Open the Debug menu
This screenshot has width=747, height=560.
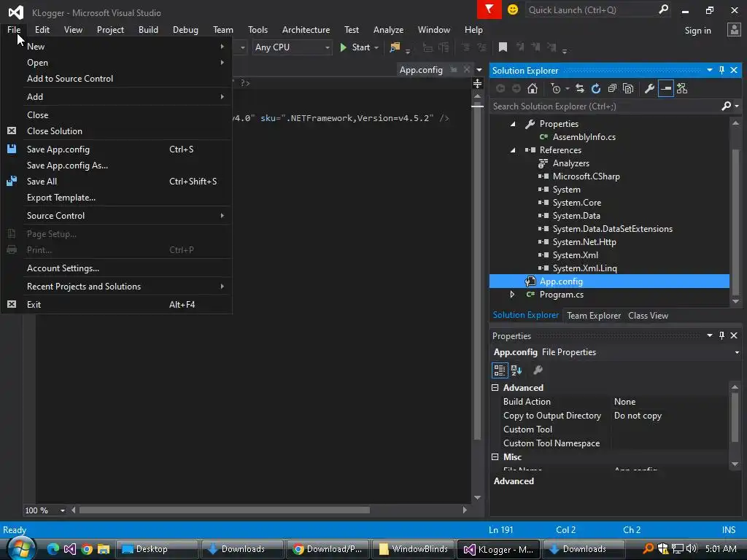[185, 29]
